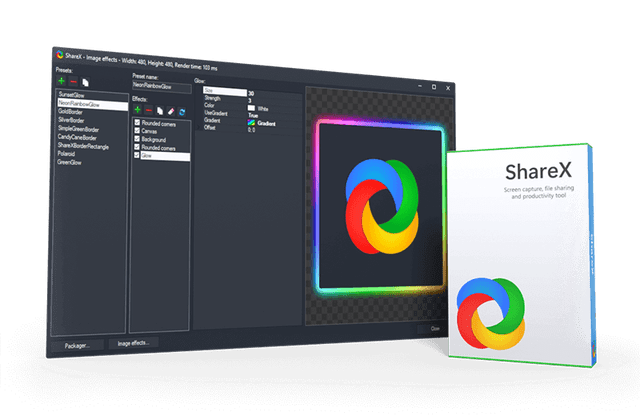Viewport: 640px width, 420px height.
Task: Edit the UseGradient value True
Action: (x=253, y=116)
